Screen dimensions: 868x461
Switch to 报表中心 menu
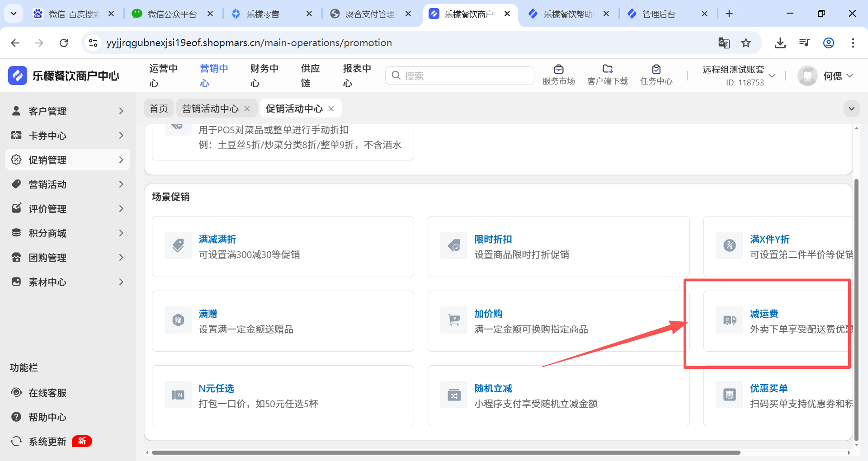357,75
